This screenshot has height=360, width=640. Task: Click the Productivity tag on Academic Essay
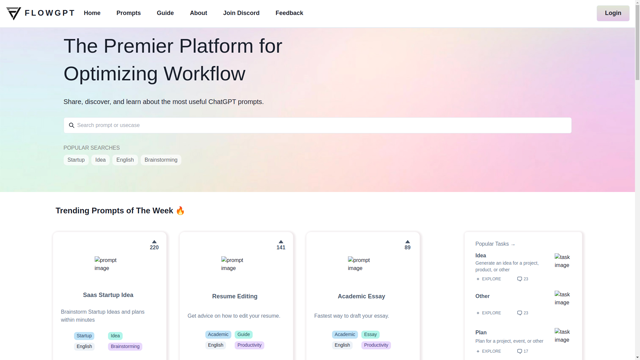(x=376, y=345)
